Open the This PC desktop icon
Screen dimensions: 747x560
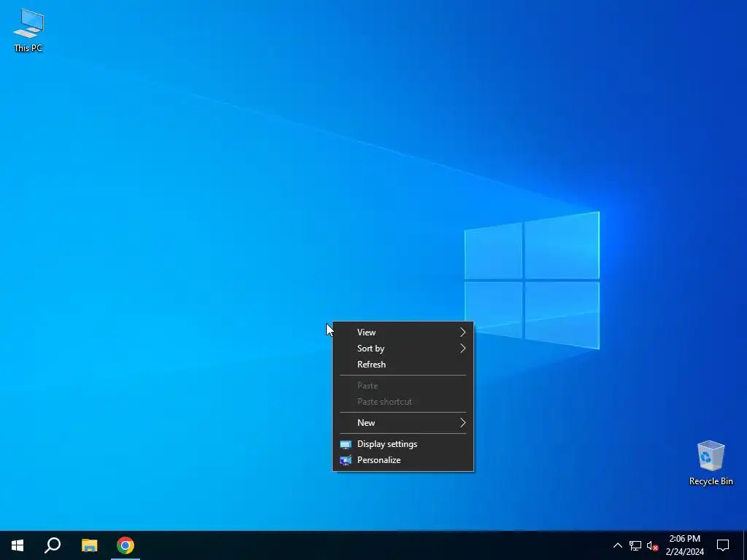tap(28, 31)
